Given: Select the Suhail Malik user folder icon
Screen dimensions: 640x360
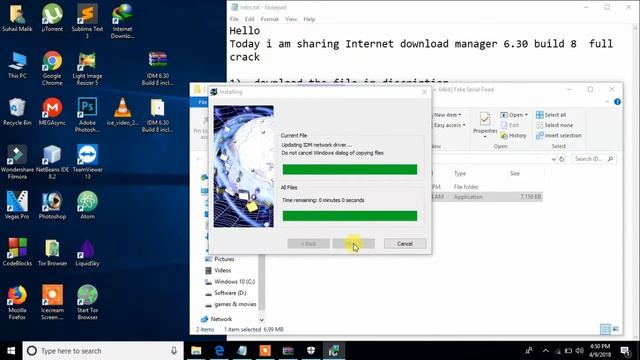Looking at the screenshot, I should point(17,18).
